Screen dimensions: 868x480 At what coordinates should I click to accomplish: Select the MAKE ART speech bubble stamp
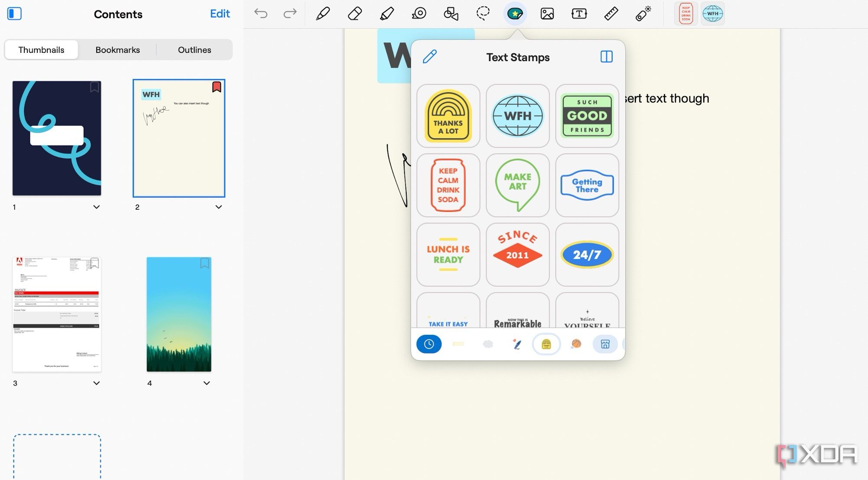tap(517, 185)
